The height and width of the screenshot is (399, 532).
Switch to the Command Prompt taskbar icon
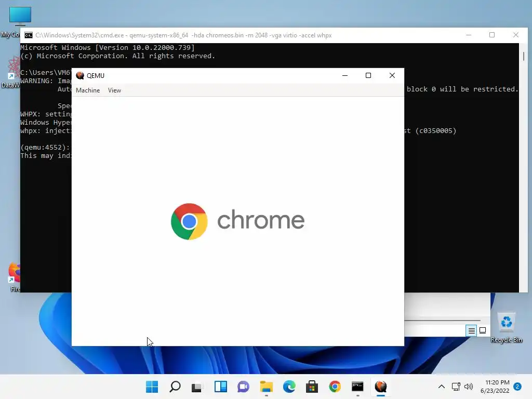pos(357,387)
